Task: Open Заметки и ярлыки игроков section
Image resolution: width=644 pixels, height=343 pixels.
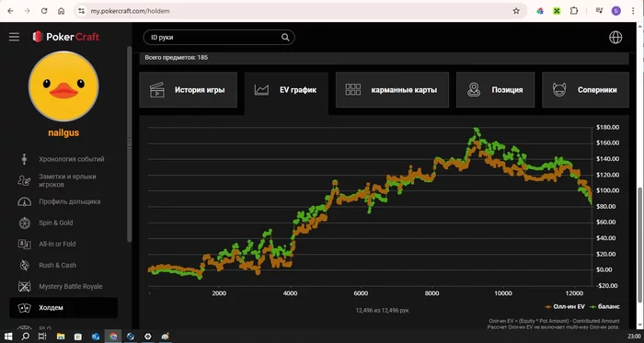Action: click(x=63, y=180)
